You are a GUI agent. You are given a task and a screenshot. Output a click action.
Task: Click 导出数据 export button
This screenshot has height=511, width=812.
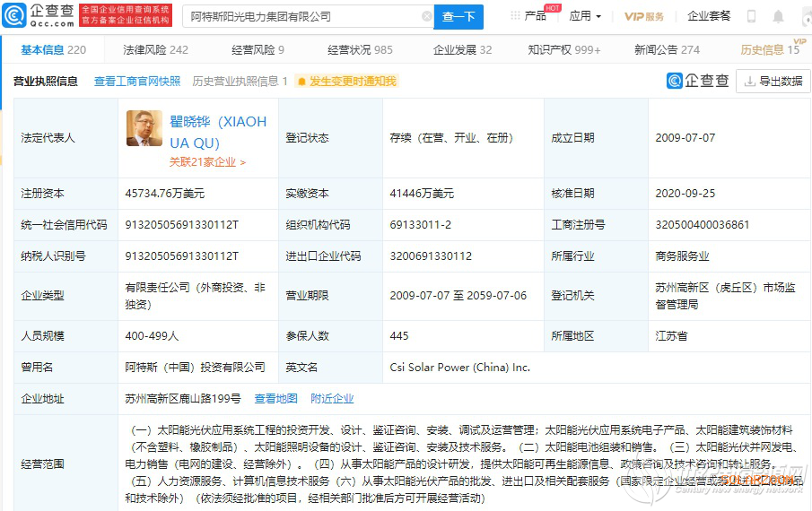pyautogui.click(x=773, y=82)
